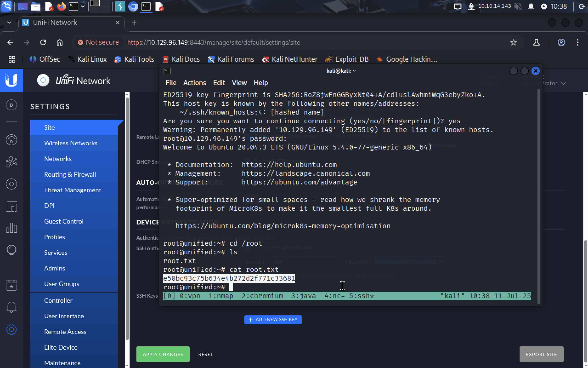Select Admins settings item
Image resolution: width=588 pixels, height=368 pixels.
click(x=74, y=268)
